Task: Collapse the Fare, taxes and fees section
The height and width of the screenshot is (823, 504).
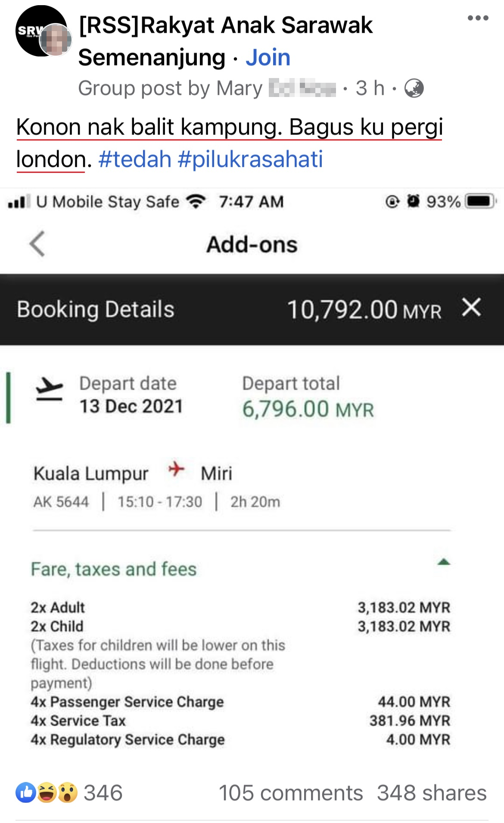Action: (443, 562)
